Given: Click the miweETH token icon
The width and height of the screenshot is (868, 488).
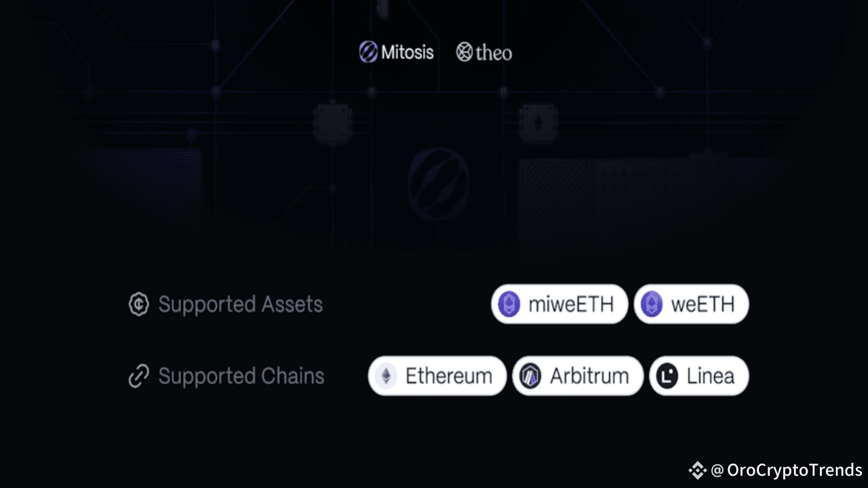Looking at the screenshot, I should click(x=509, y=304).
